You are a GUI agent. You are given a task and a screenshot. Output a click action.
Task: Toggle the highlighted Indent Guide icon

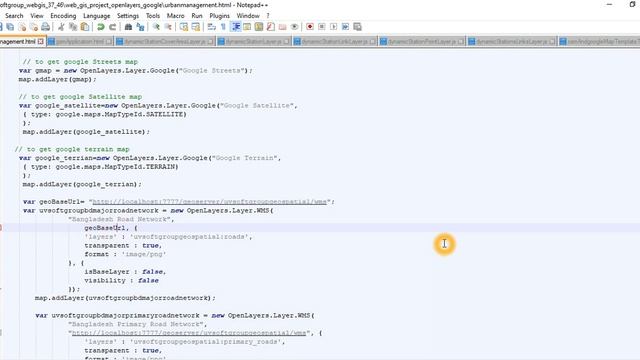[236, 27]
